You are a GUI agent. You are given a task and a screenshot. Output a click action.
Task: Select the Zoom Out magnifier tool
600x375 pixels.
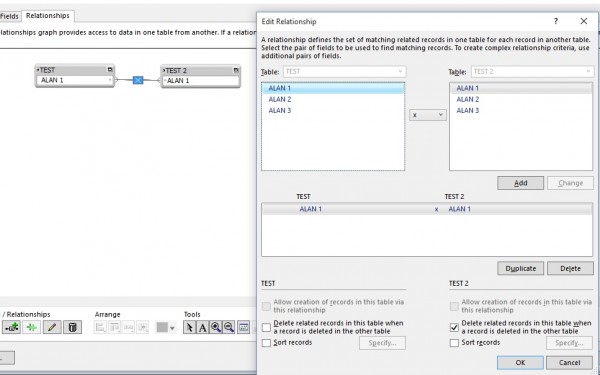pyautogui.click(x=229, y=328)
